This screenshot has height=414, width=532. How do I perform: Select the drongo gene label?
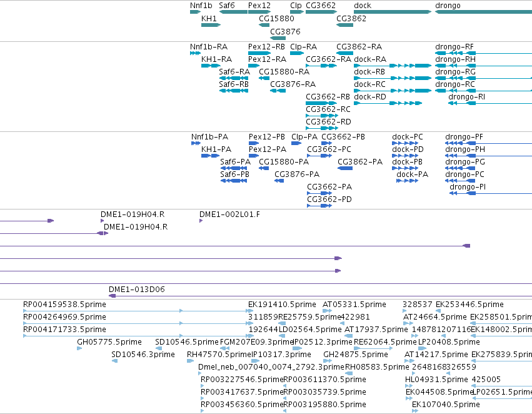tap(448, 6)
